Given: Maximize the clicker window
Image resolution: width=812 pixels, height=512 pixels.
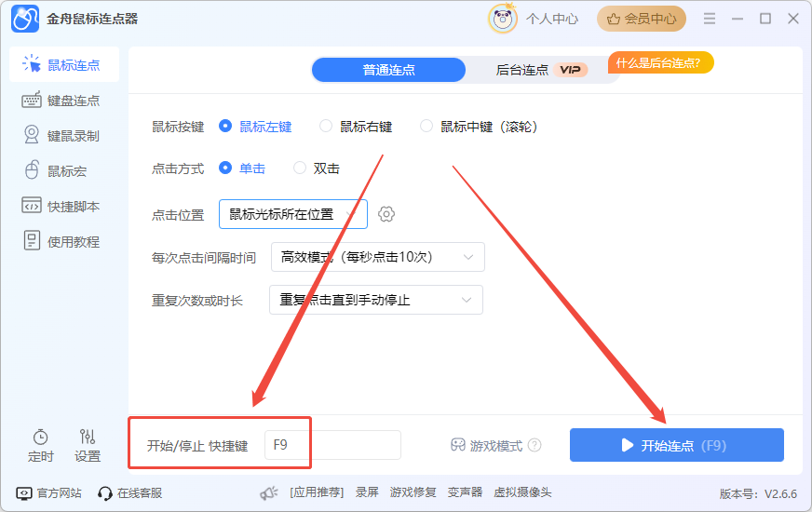Looking at the screenshot, I should coord(765,20).
